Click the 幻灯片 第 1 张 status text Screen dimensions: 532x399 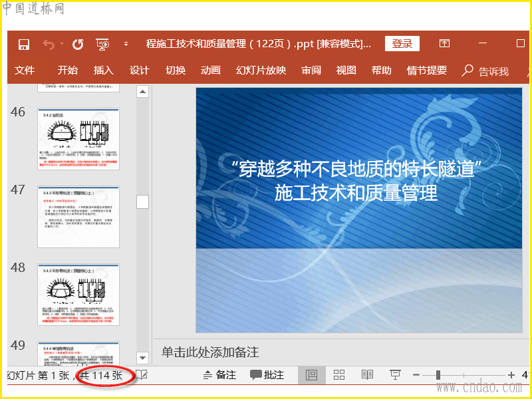[38, 375]
